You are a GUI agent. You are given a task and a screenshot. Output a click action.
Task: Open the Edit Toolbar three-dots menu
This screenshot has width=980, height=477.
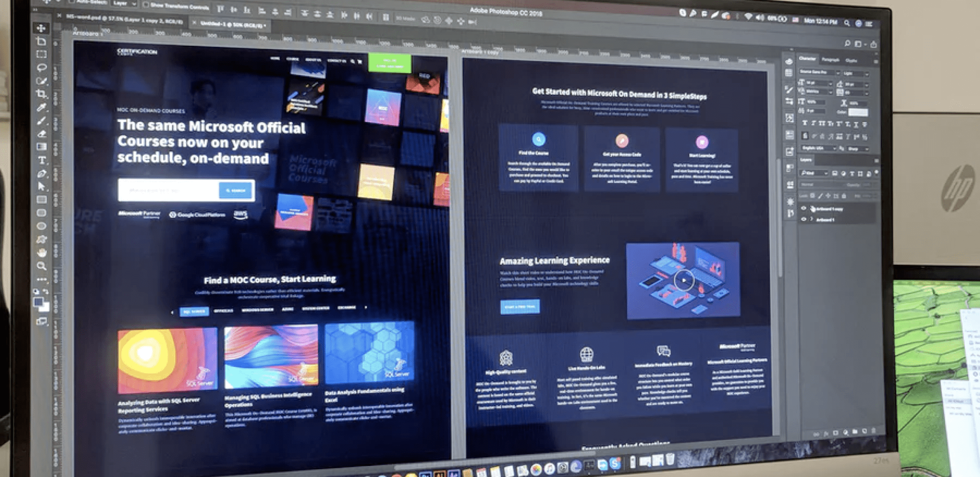tap(41, 279)
